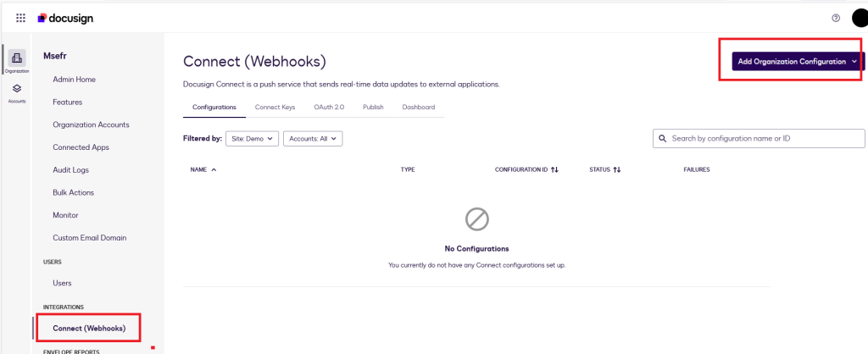Screen dimensions: 868x354
Task: Open Custom Email Domain in sidebar
Action: (x=90, y=238)
